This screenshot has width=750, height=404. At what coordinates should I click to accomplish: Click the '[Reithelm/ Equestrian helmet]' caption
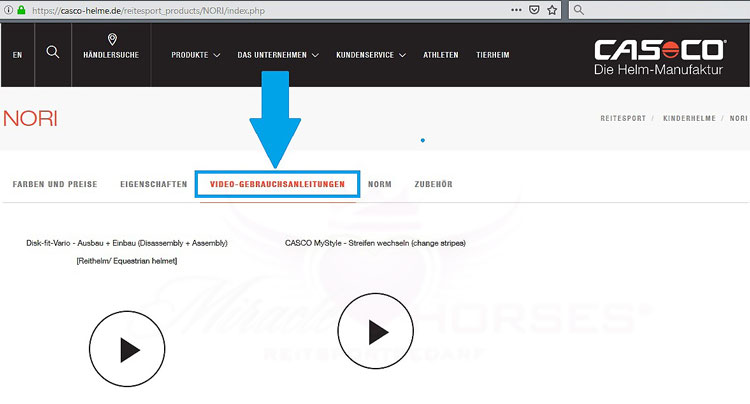pos(127,261)
